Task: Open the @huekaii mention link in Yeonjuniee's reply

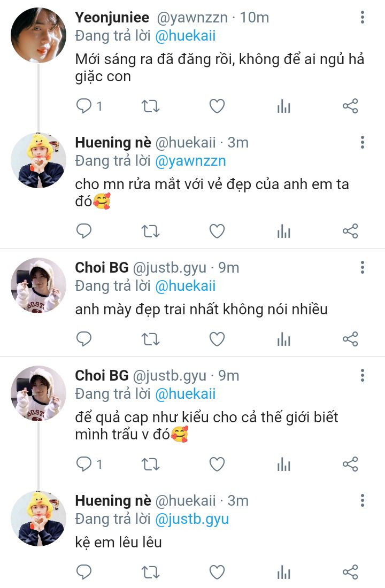Action: pos(186,36)
